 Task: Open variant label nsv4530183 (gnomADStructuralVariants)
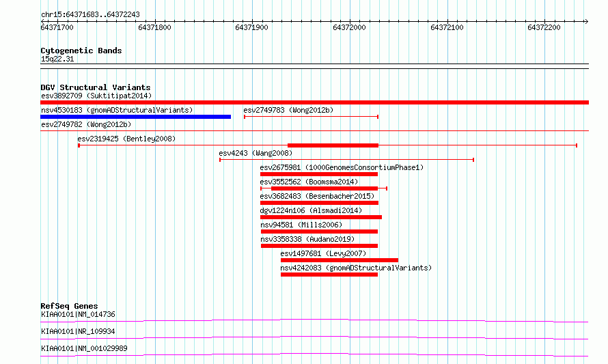[117, 110]
